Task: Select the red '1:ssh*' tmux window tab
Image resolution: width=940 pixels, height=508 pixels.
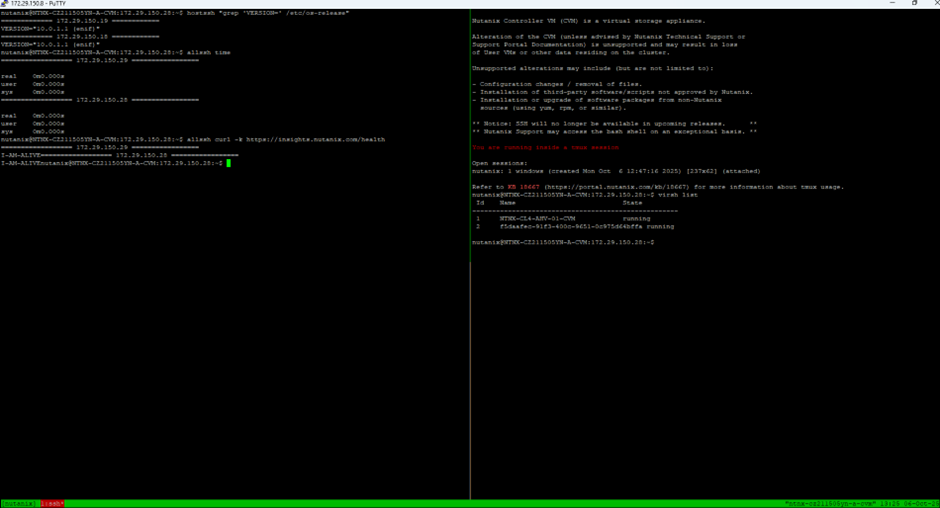Action: (x=53, y=504)
